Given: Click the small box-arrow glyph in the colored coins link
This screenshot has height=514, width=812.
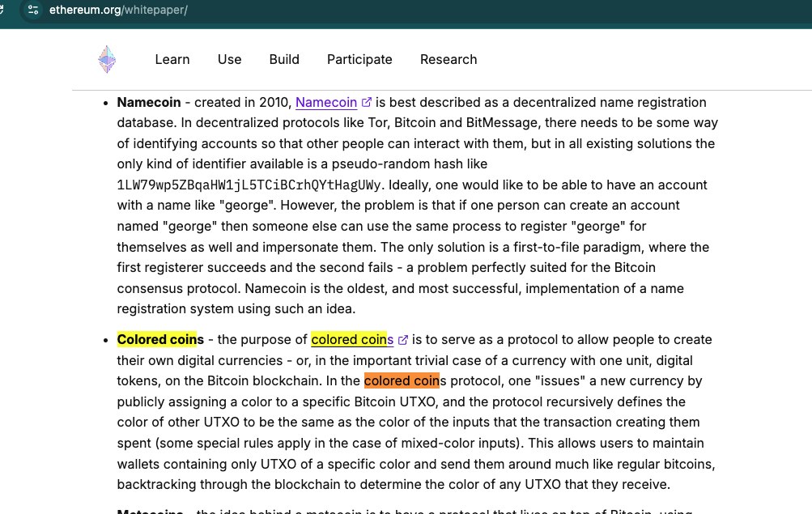Looking at the screenshot, I should [402, 339].
